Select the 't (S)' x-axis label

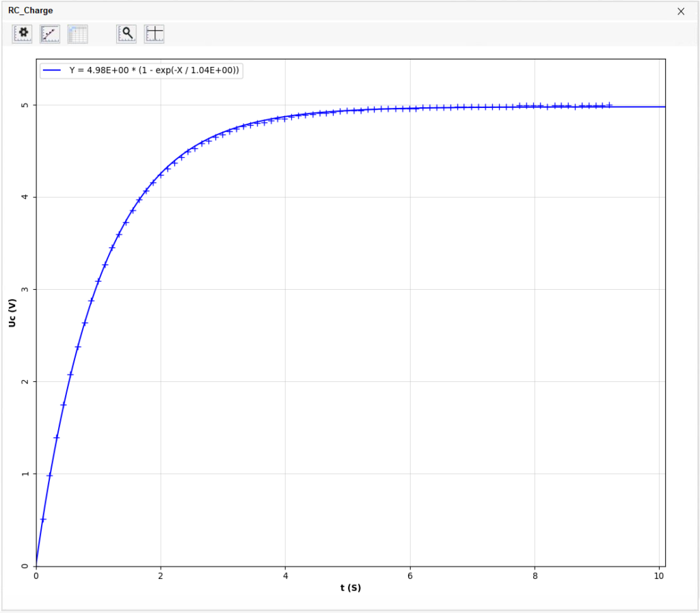pyautogui.click(x=350, y=588)
